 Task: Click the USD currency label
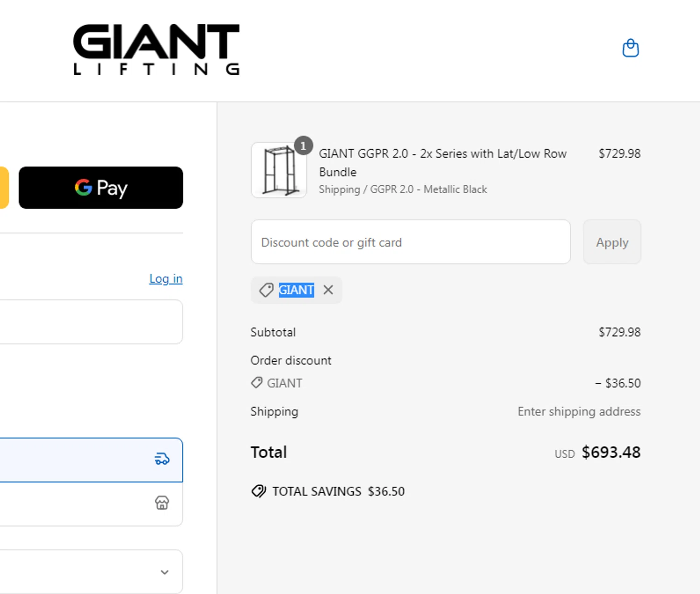(x=565, y=454)
